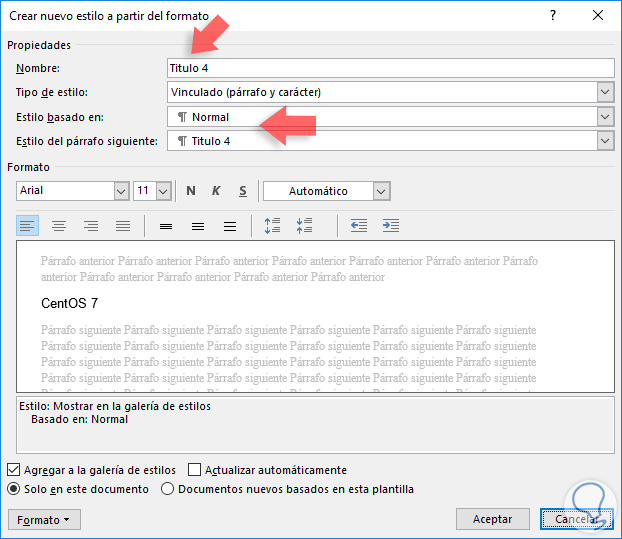Expand Estilo del párrafo siguiente dropdown
Viewport: 622px width, 539px height.
pos(605,141)
